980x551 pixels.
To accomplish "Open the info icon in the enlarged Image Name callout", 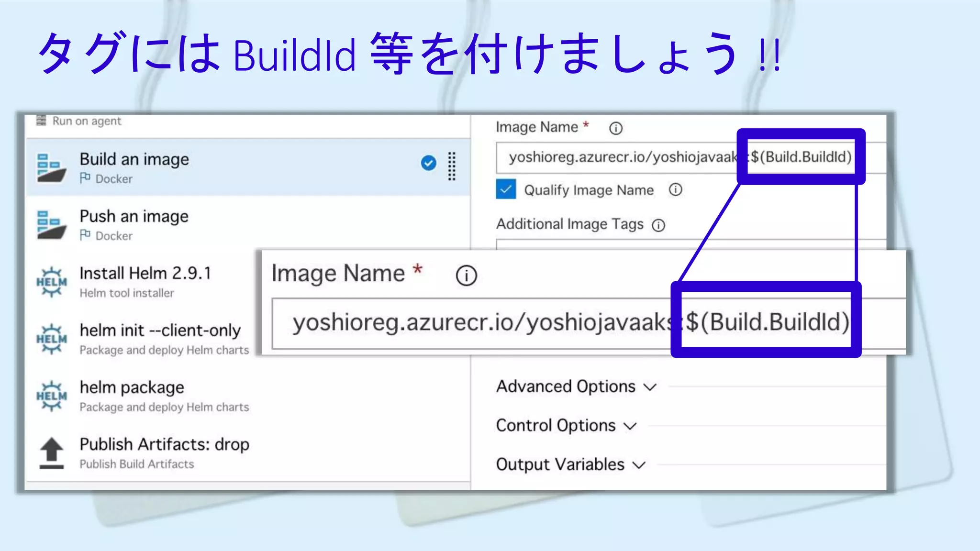I will pyautogui.click(x=466, y=275).
